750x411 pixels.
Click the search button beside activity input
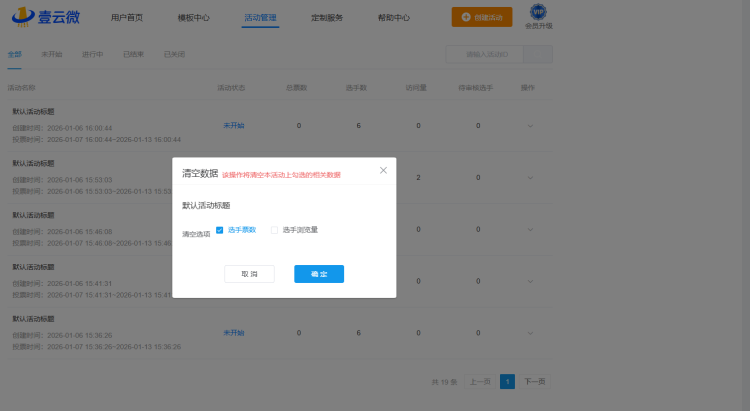pos(538,54)
